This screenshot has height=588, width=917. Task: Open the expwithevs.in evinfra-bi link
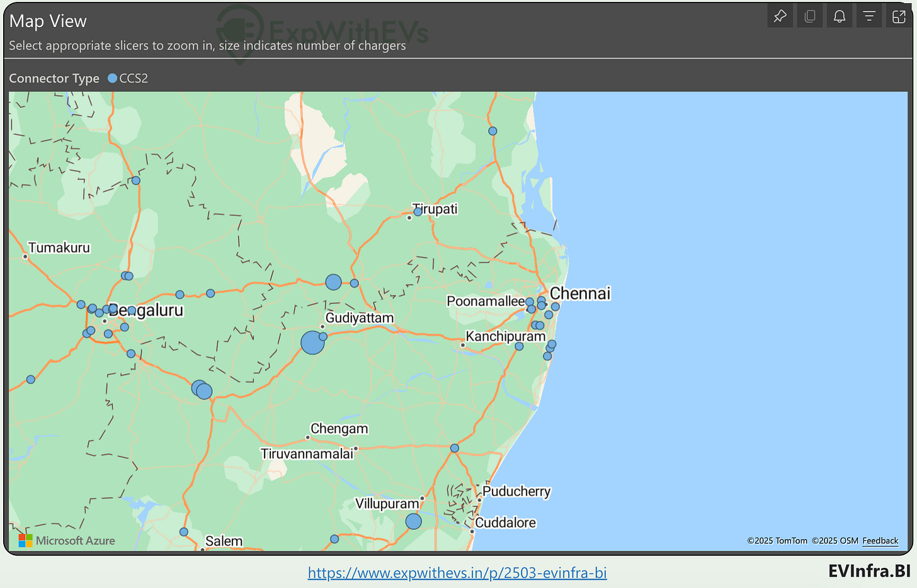click(457, 573)
